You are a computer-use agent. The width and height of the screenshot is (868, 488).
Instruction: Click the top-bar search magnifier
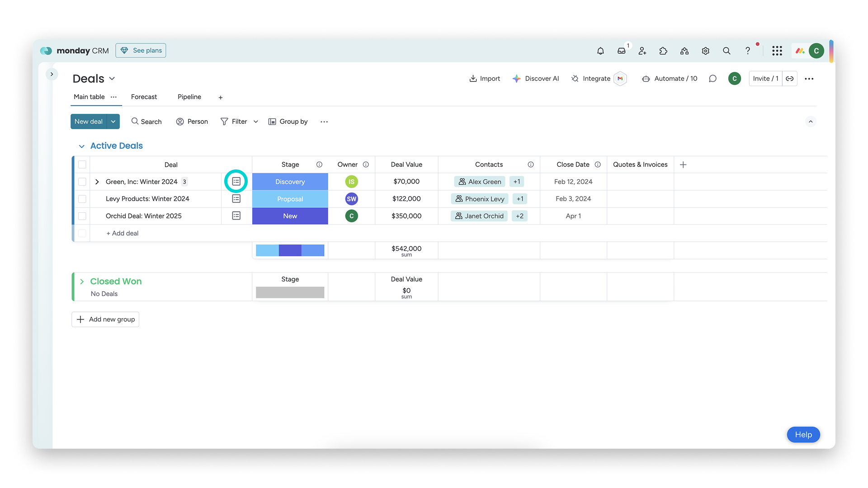click(x=726, y=51)
